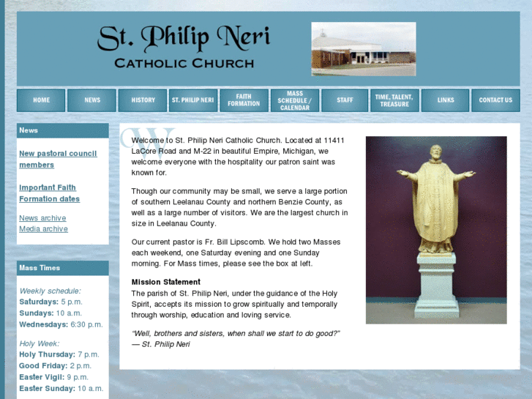532x399 pixels.
Task: Click the Holy Week: label
Action: coord(40,343)
